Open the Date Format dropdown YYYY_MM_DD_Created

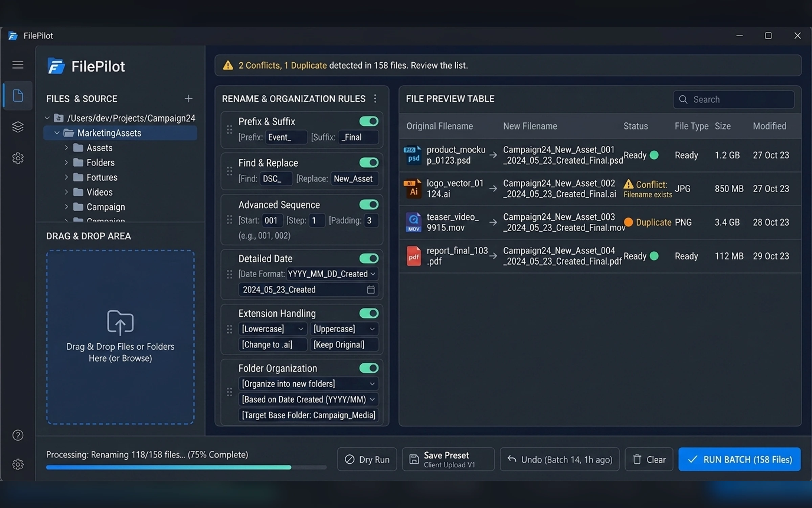[332, 274]
